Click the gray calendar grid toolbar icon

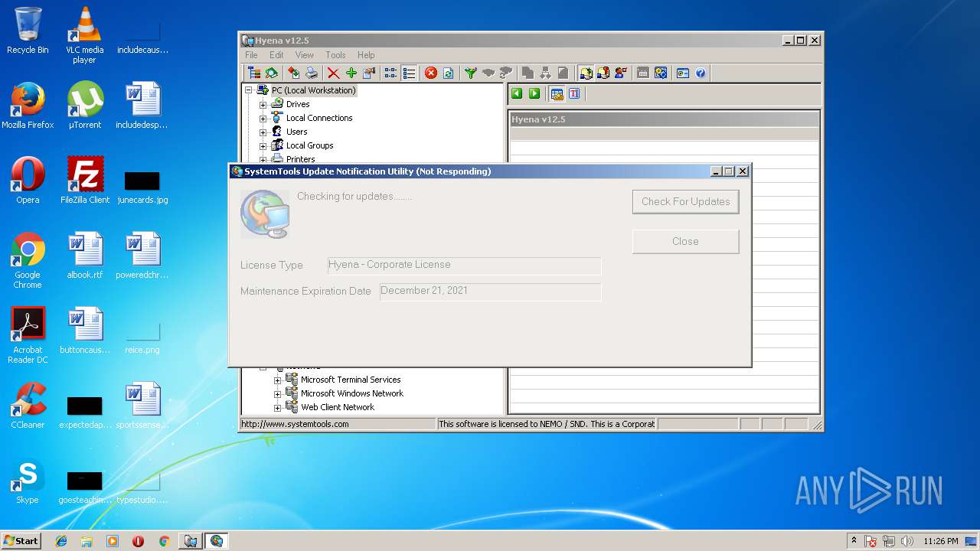643,73
